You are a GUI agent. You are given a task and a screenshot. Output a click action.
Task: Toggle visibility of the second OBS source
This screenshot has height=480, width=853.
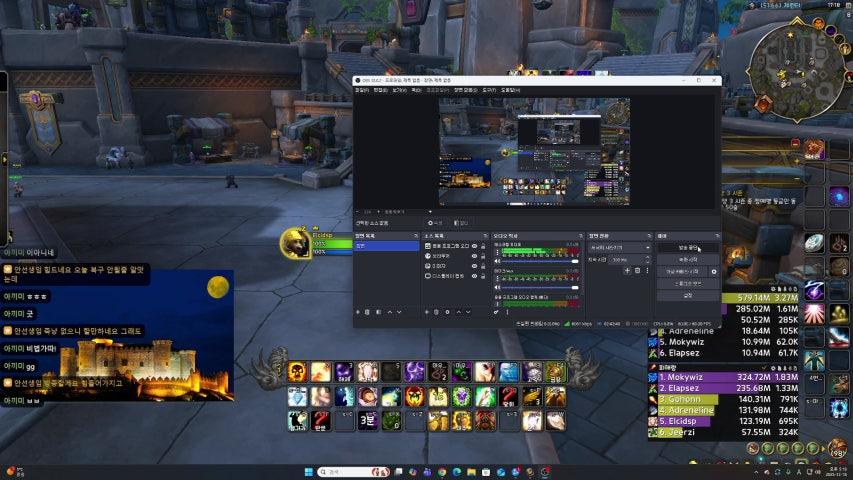474,256
